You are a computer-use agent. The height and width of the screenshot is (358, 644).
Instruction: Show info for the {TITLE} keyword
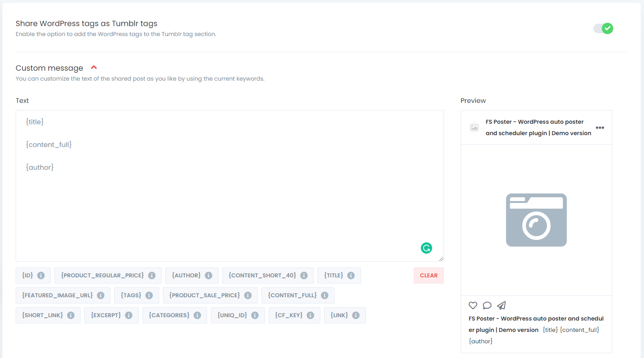(x=351, y=275)
